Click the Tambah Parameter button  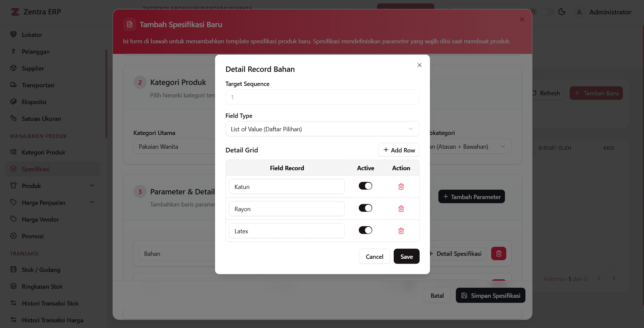(471, 197)
